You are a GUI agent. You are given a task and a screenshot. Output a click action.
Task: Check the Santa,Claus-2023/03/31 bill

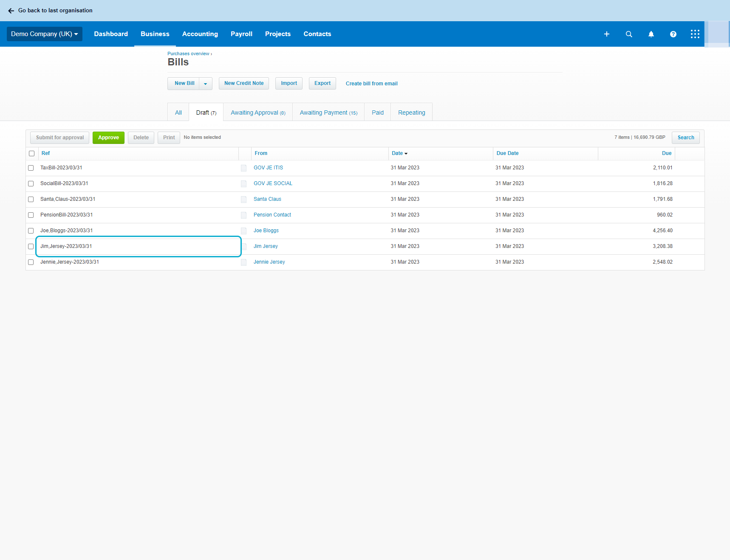pos(31,200)
